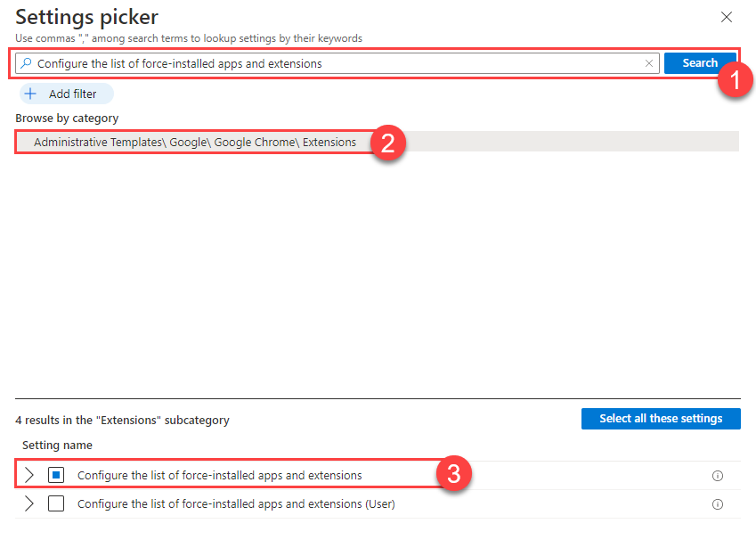Image resolution: width=756 pixels, height=548 pixels.
Task: Click the magnifier icon in search box
Action: (27, 63)
